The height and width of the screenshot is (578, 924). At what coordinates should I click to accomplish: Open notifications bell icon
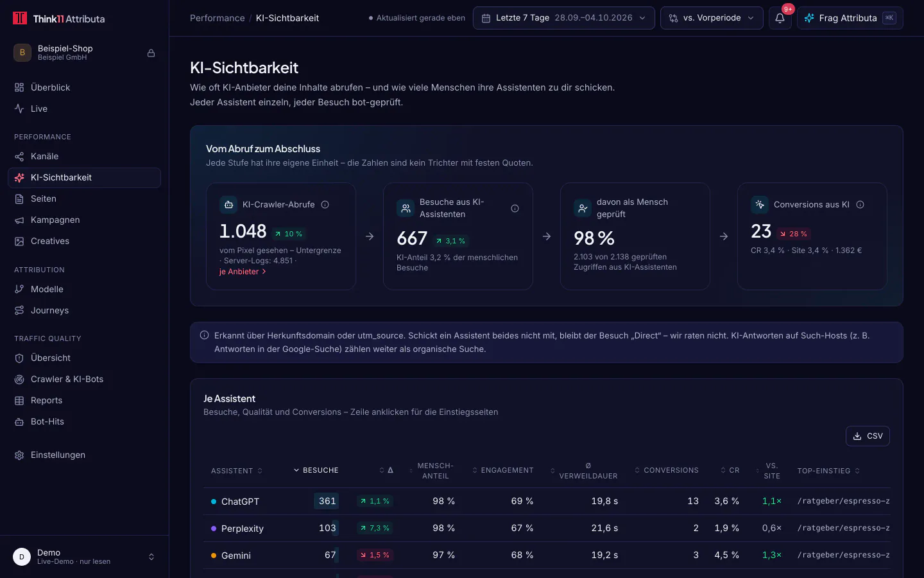(780, 18)
